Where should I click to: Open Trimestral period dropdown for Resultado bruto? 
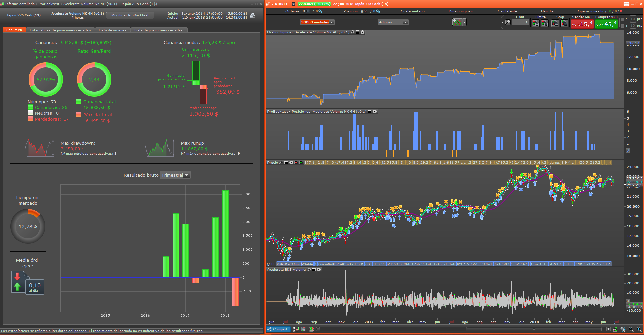[175, 175]
